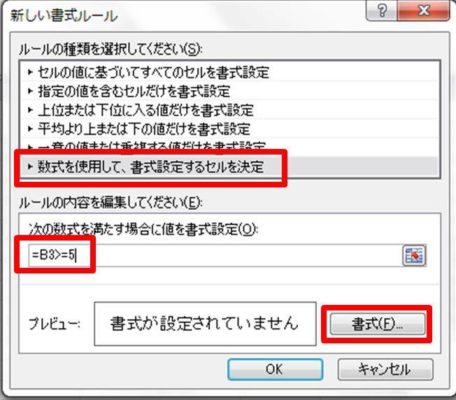Select the partially hidden 一意の値または重複する値 rule
Image resolution: width=456 pixels, height=400 pixels.
pyautogui.click(x=229, y=146)
